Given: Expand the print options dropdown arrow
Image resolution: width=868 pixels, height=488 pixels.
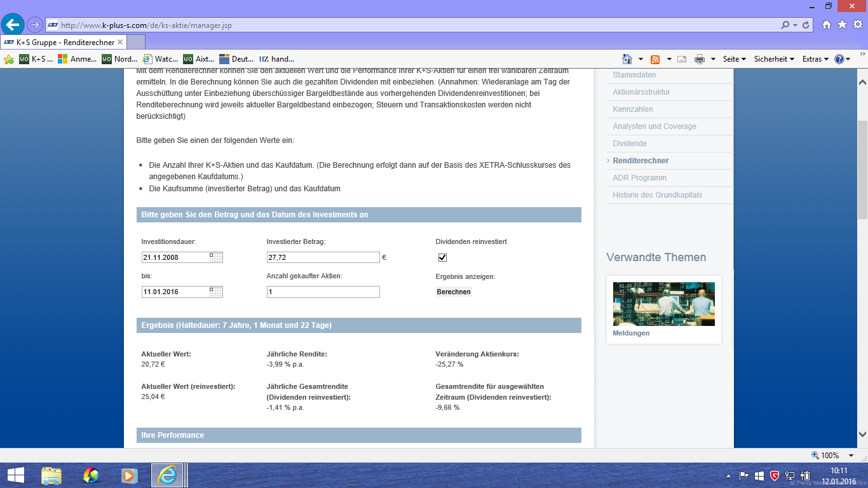Looking at the screenshot, I should 713,59.
